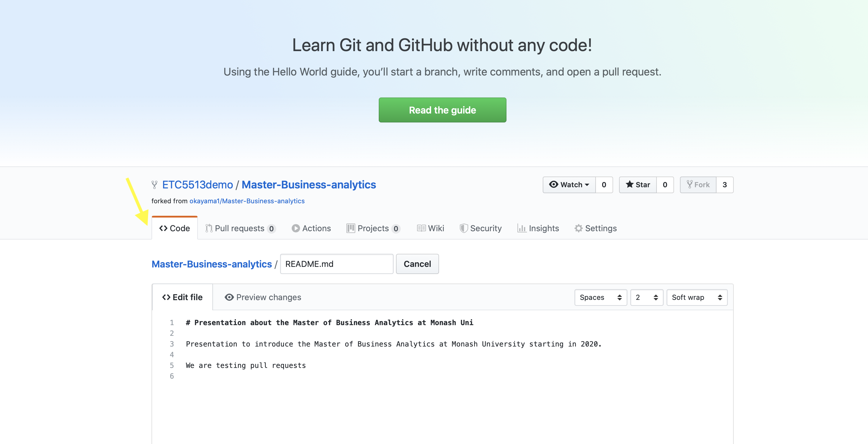The height and width of the screenshot is (444, 868).
Task: Expand the Soft wrap dropdown
Action: point(697,297)
